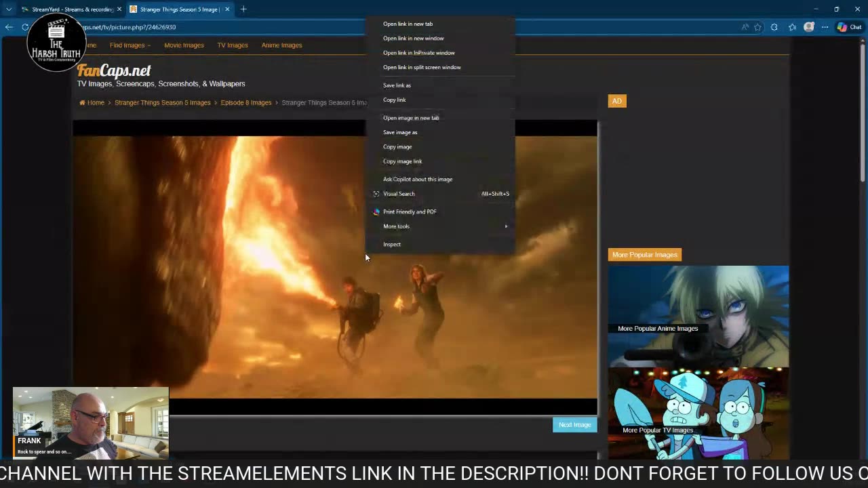Toggle the Read Aloud icon
This screenshot has height=488, width=868.
coord(745,27)
